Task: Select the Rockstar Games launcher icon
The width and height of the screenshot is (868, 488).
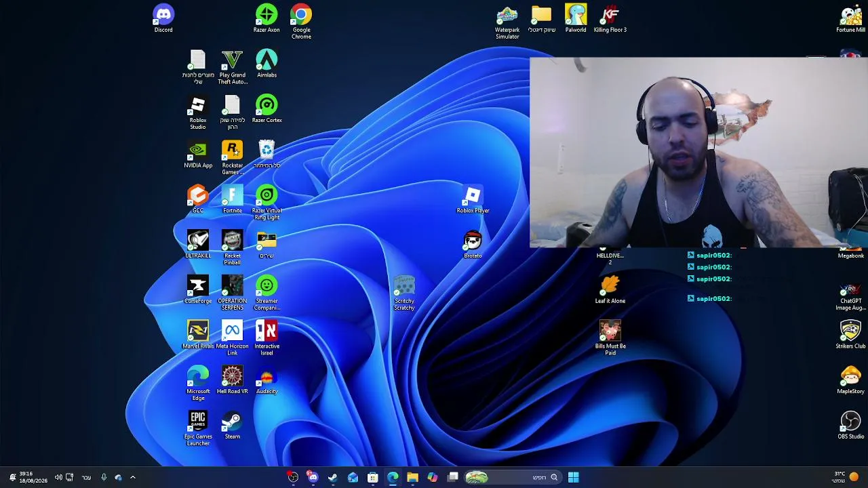Action: (232, 158)
